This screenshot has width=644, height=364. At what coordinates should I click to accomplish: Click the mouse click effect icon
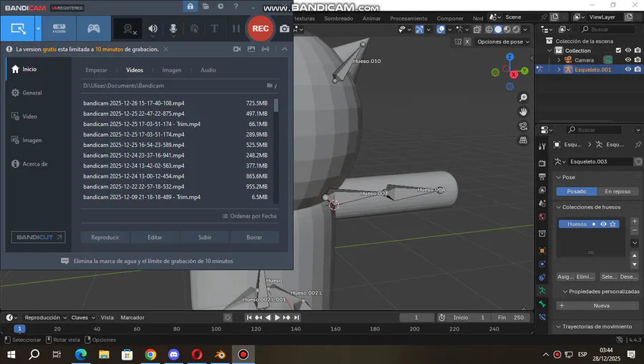pyautogui.click(x=194, y=29)
